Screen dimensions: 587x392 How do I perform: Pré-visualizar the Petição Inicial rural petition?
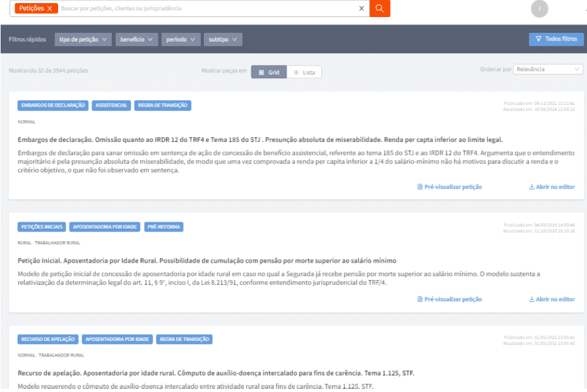[x=449, y=299]
